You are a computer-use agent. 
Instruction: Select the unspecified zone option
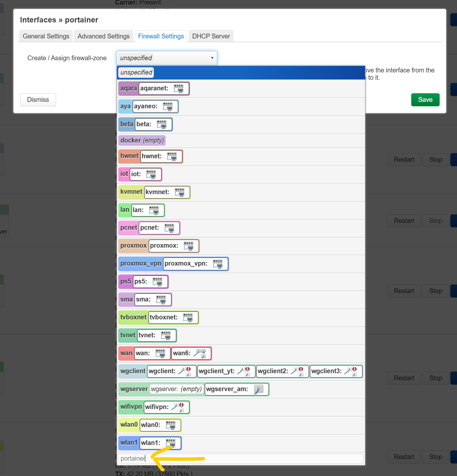[136, 73]
